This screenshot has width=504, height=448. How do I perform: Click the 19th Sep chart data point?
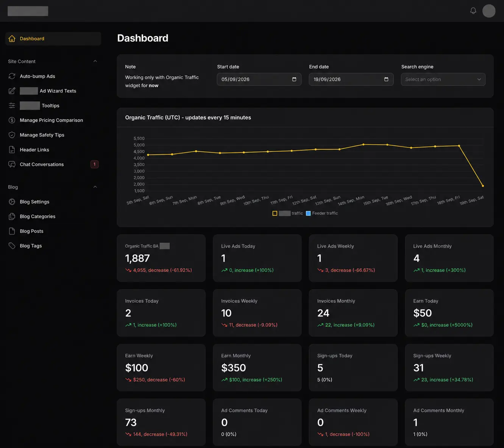[483, 186]
